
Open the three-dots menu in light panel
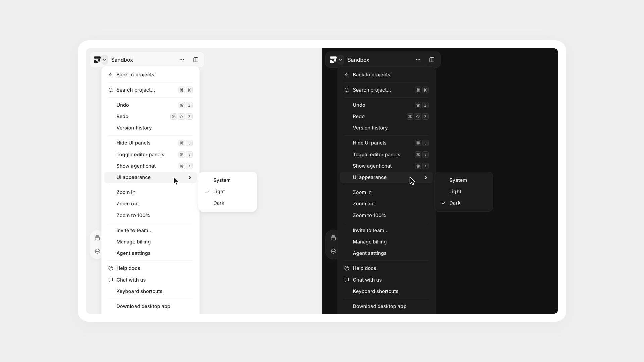pyautogui.click(x=182, y=60)
